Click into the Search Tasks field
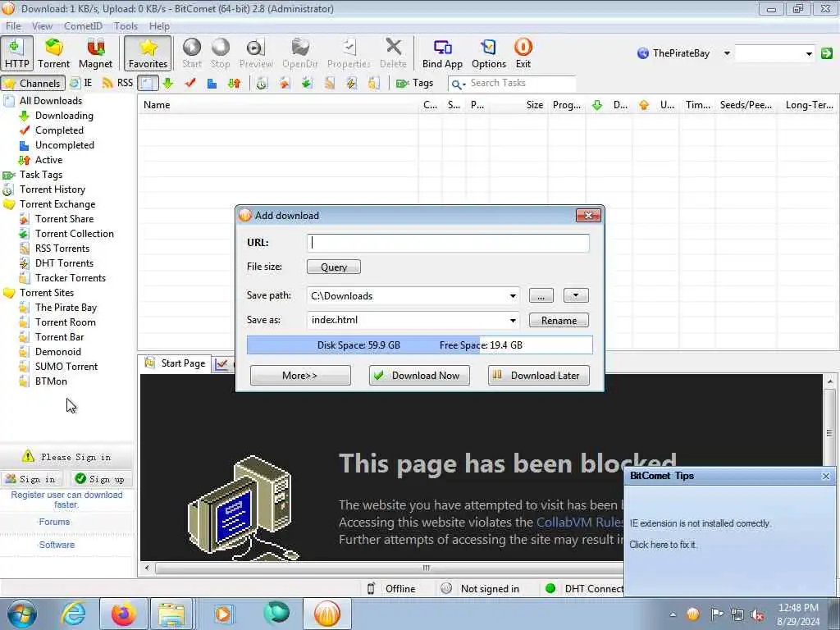This screenshot has height=630, width=840. tap(521, 83)
